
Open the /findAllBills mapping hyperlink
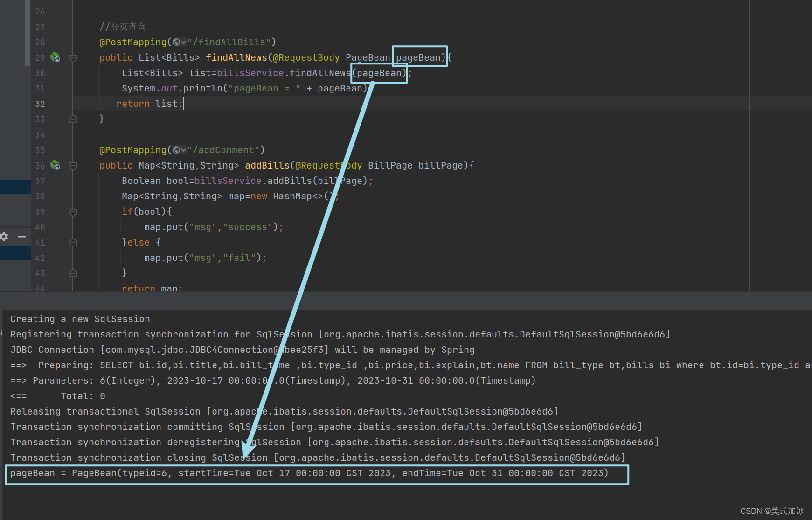229,42
